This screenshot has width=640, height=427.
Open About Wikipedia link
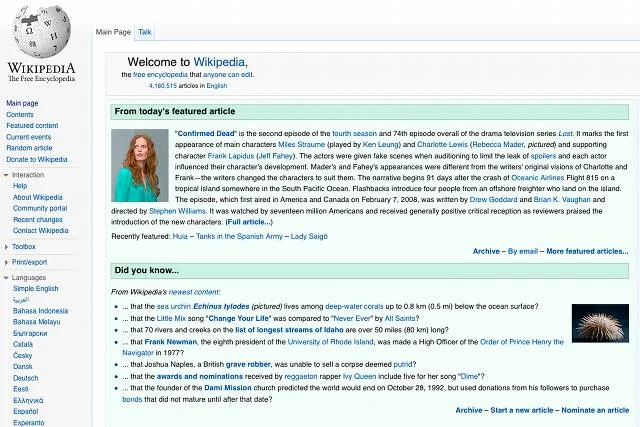click(x=38, y=197)
